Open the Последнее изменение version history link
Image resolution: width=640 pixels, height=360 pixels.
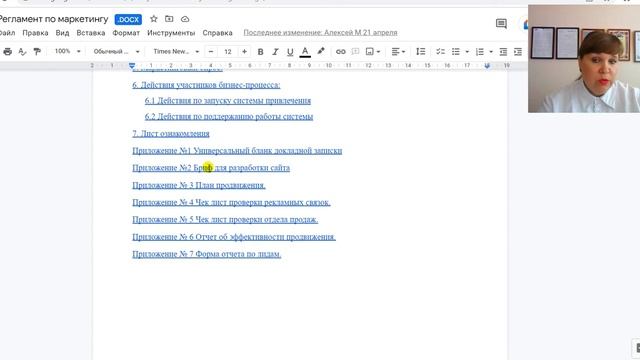[320, 33]
